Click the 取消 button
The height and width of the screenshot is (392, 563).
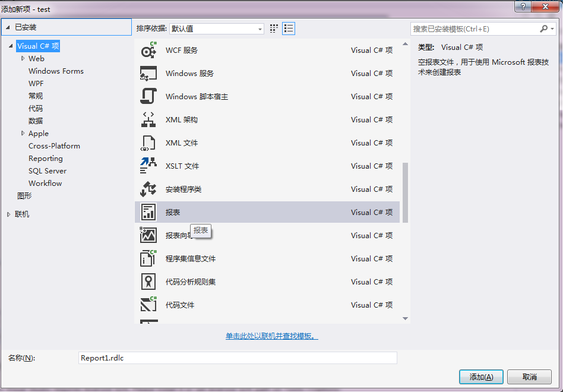coord(530,377)
